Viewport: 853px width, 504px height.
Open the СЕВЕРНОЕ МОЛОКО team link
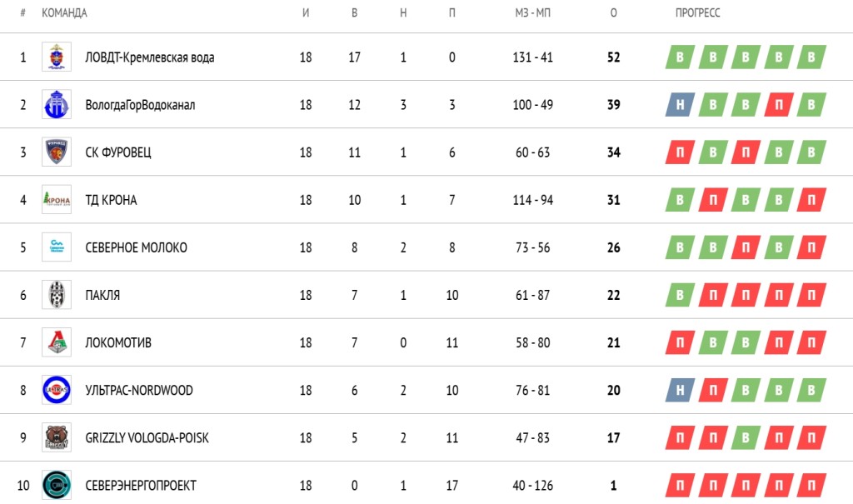[136, 247]
